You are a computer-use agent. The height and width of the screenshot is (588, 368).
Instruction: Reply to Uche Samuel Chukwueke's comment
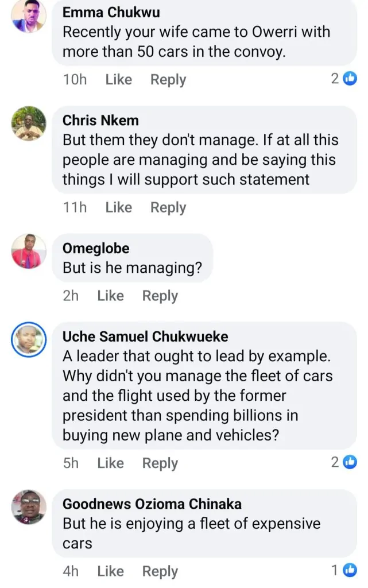[160, 463]
